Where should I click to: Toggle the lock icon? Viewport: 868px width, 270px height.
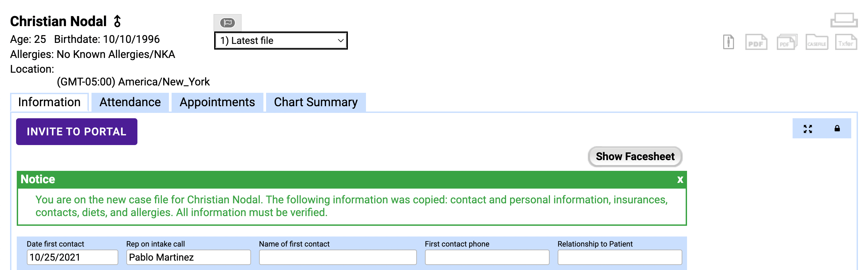(837, 128)
